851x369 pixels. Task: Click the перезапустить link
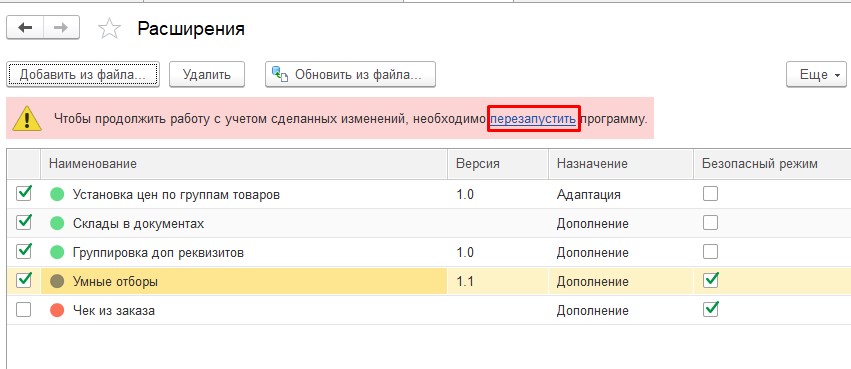533,118
